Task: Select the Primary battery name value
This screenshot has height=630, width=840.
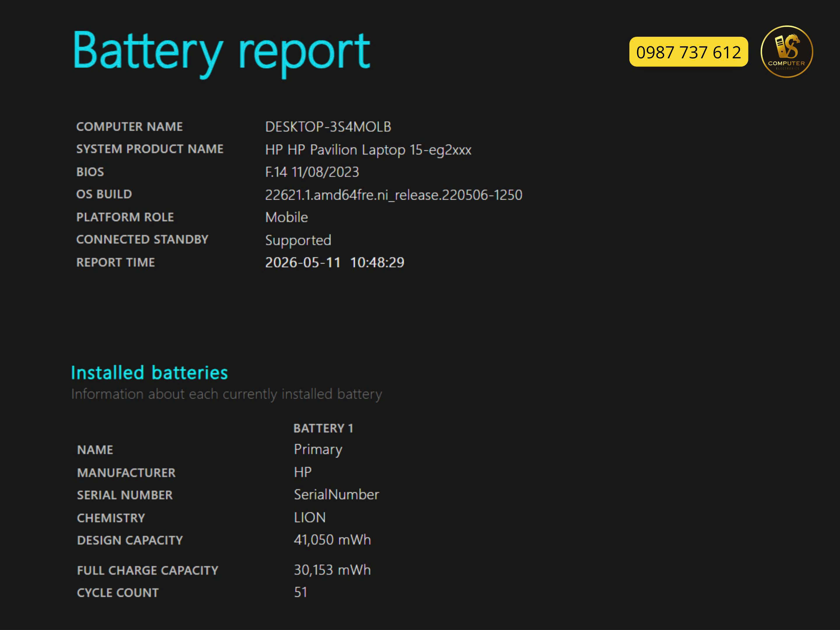Action: (x=318, y=450)
